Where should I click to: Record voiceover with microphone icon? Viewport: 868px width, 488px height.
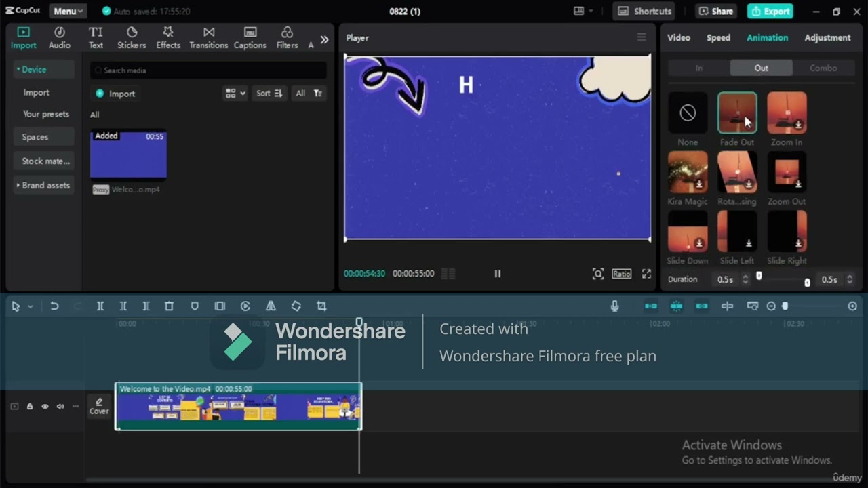point(614,306)
